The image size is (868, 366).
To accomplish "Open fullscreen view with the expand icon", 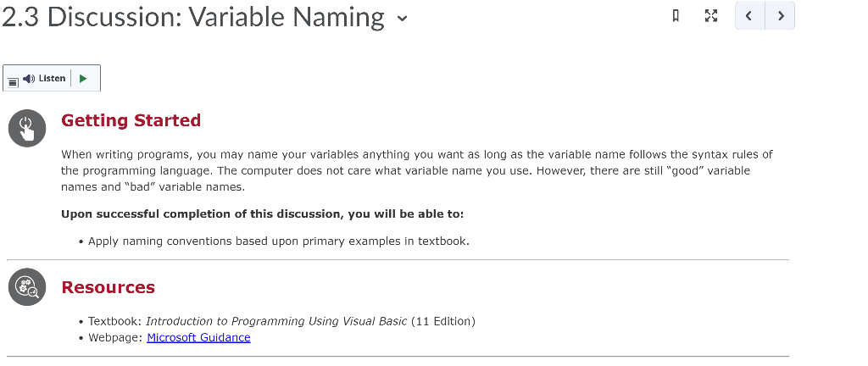I will coord(711,15).
